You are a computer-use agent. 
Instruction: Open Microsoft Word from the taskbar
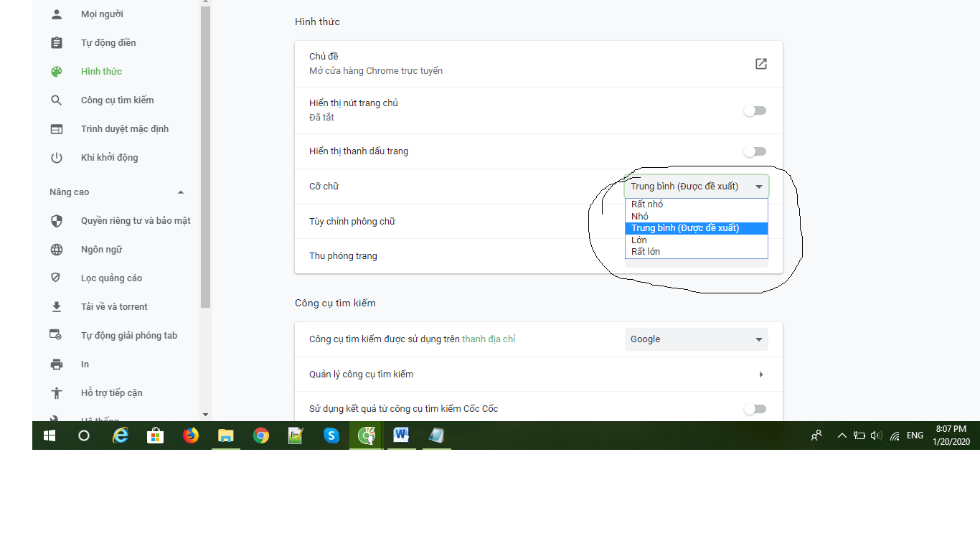[x=401, y=435]
